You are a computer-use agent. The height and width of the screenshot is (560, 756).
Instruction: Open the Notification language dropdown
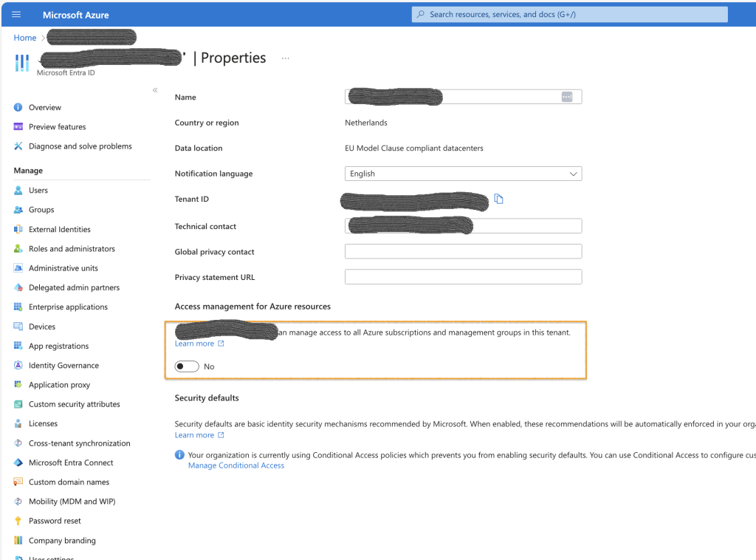point(463,174)
